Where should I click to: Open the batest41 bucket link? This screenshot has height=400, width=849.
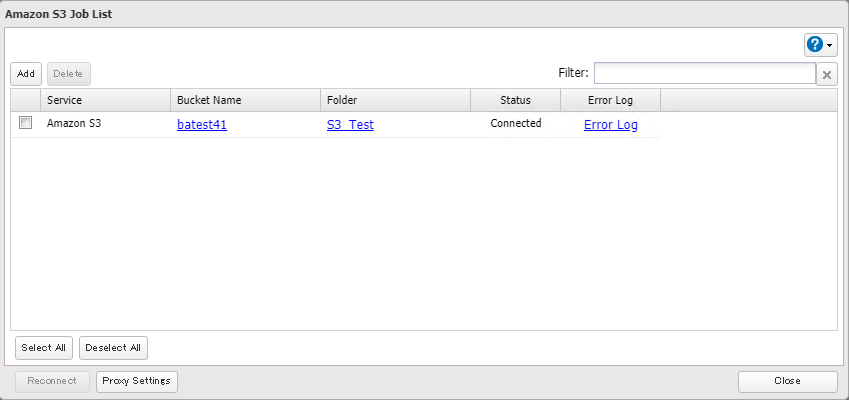click(x=202, y=125)
